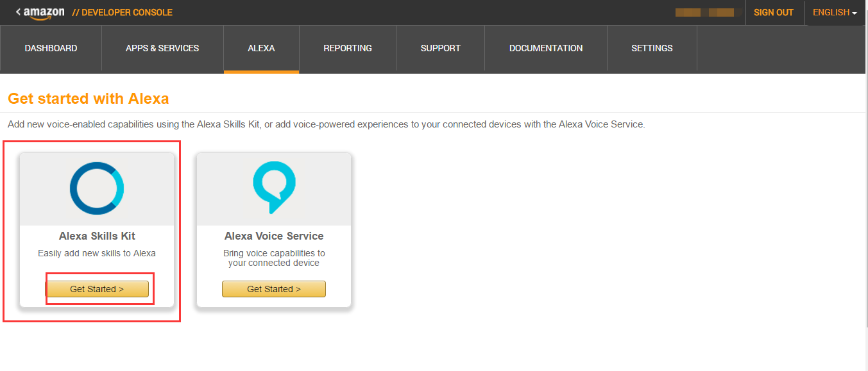The width and height of the screenshot is (868, 371).
Task: Click the SIGN OUT link
Action: (774, 13)
